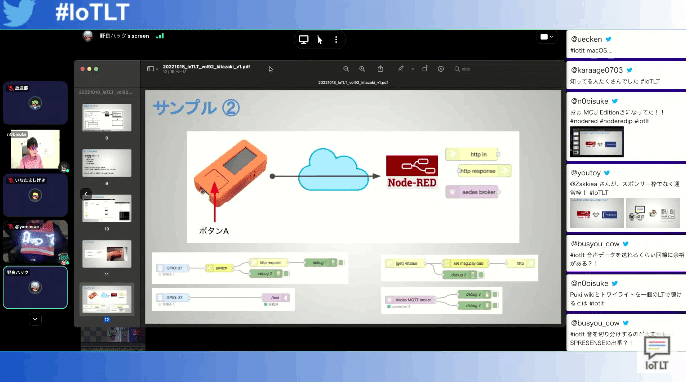Click the サンプル② slide heading
686x382 pixels.
click(x=196, y=108)
